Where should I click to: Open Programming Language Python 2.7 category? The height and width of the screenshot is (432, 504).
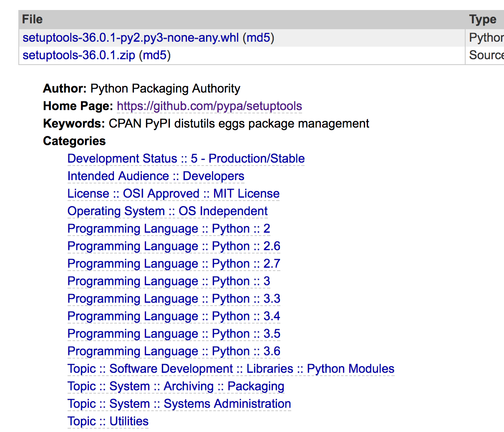click(174, 264)
